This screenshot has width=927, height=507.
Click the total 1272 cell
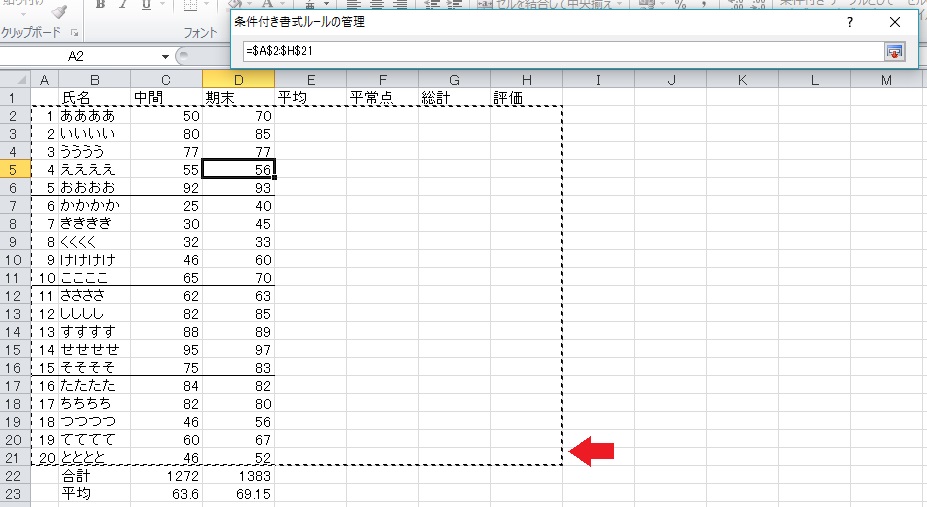pos(166,476)
